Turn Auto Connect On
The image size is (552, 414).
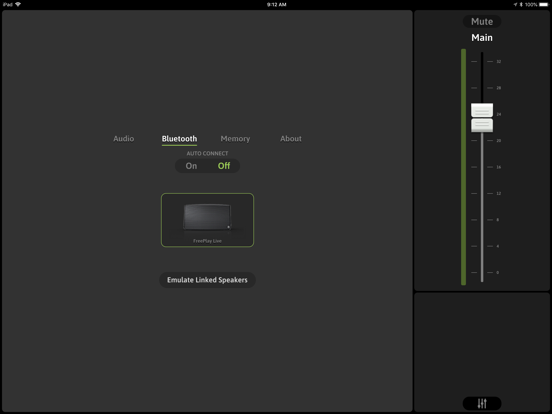[191, 166]
